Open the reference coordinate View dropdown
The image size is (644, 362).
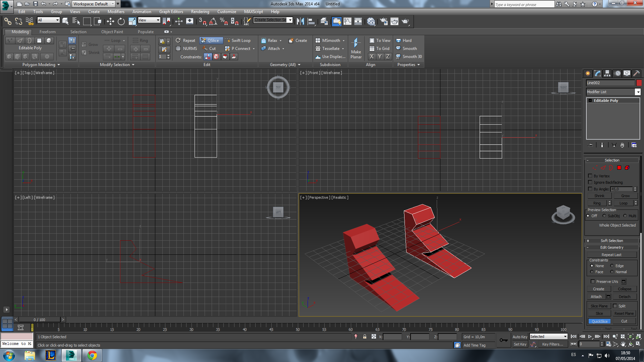point(149,20)
